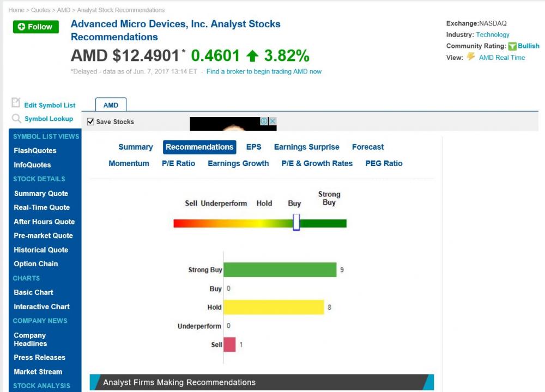Click the Advanced Micro Devices page heading
Screen dimensions: 545x392
click(x=175, y=30)
